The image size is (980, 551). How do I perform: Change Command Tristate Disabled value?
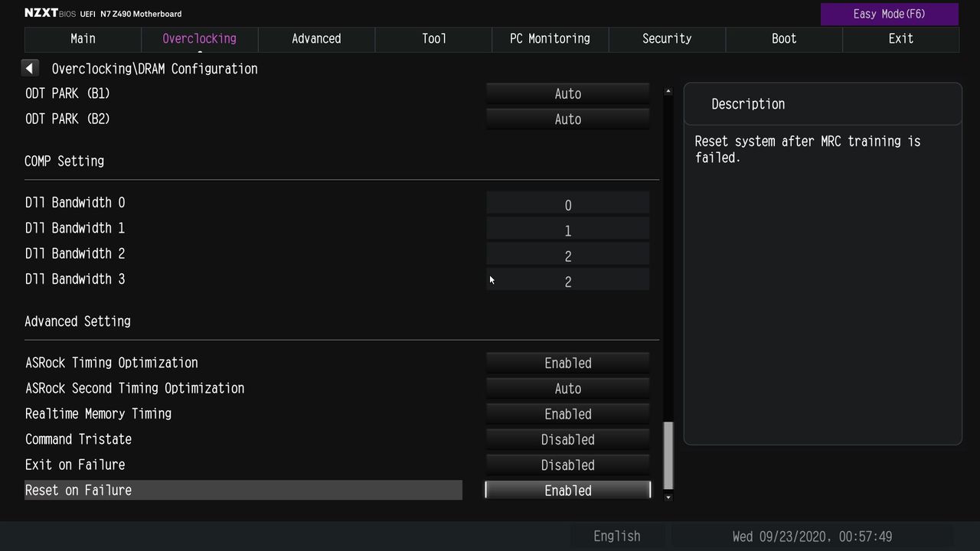click(568, 439)
